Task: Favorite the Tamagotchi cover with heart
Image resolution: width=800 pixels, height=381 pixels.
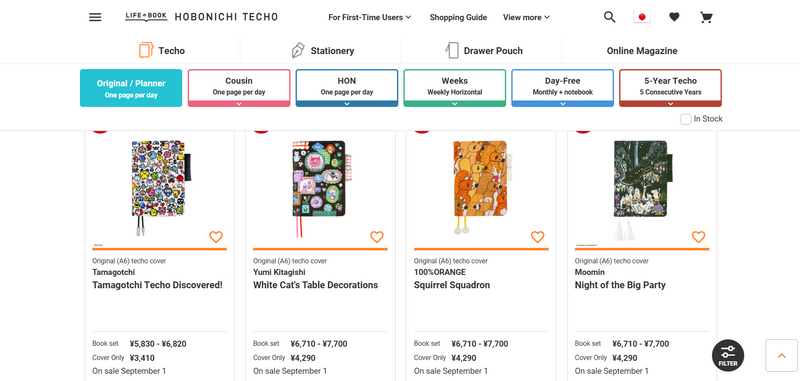Action: pyautogui.click(x=216, y=237)
